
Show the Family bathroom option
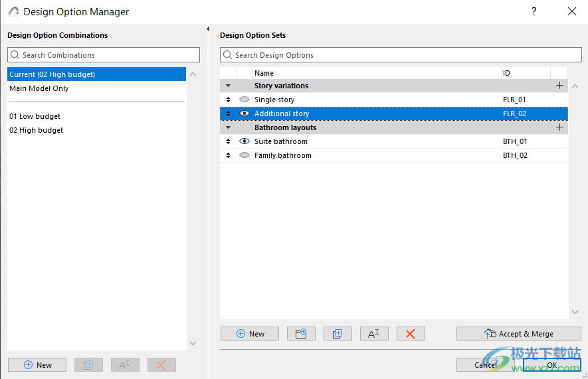point(245,155)
